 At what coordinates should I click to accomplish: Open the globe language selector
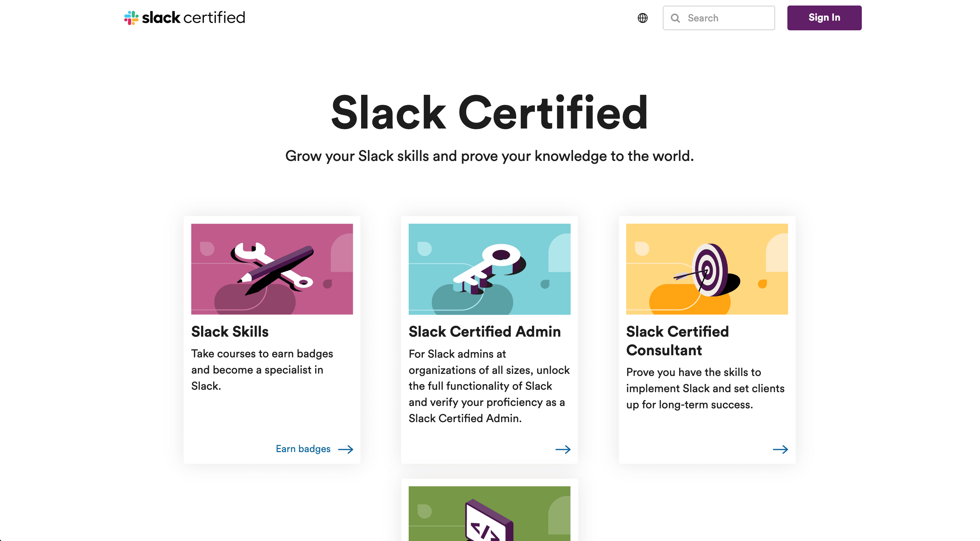pyautogui.click(x=643, y=18)
